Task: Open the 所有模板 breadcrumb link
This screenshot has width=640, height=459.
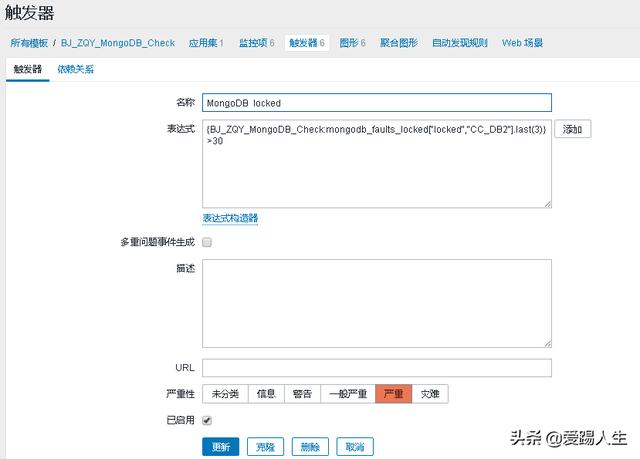Action: [x=29, y=43]
